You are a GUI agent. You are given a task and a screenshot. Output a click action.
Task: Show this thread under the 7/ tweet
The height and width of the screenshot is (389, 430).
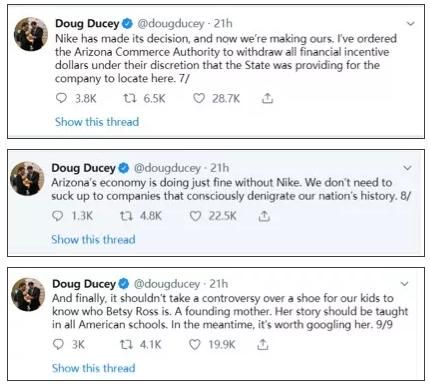click(x=97, y=122)
